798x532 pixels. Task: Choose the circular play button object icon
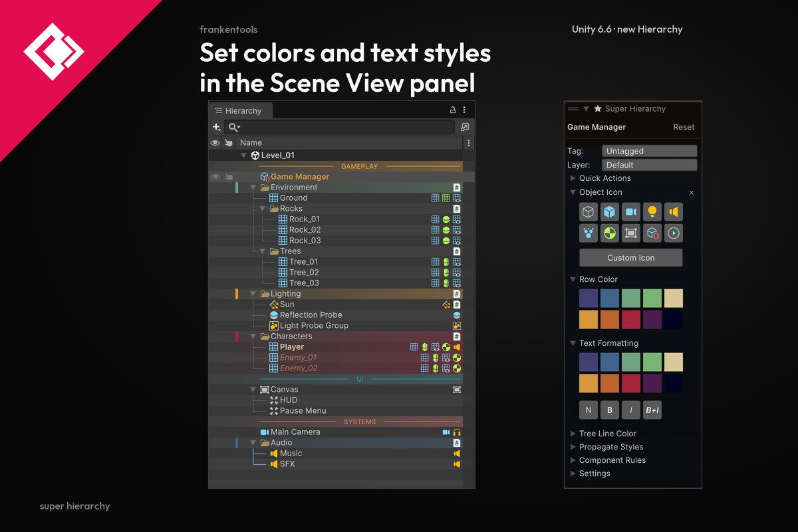pyautogui.click(x=674, y=233)
